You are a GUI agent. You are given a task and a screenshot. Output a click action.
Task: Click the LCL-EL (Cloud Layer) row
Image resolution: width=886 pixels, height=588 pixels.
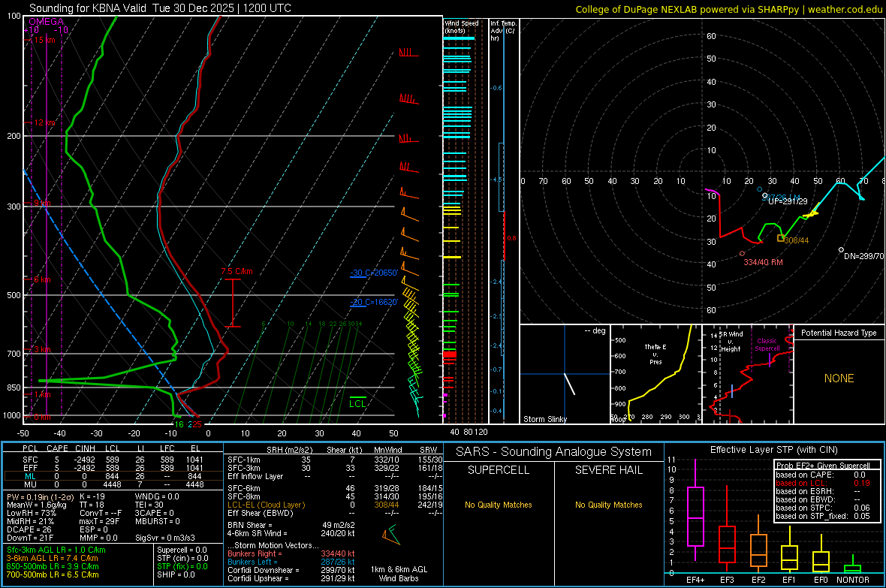[335, 505]
